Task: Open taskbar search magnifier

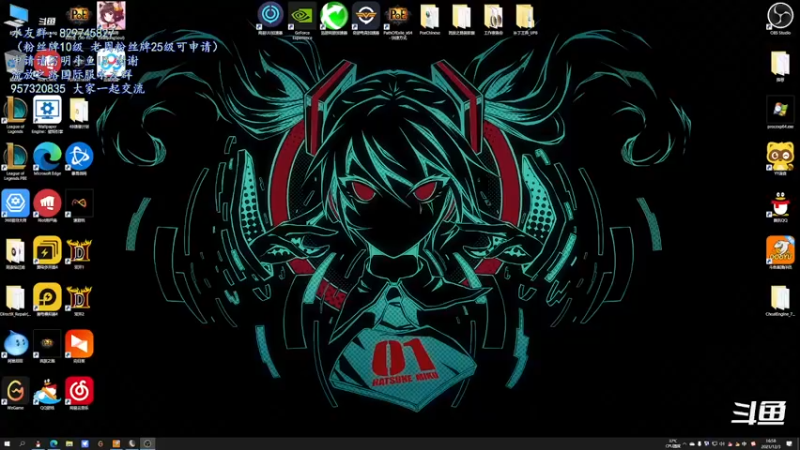Action: click(x=22, y=444)
